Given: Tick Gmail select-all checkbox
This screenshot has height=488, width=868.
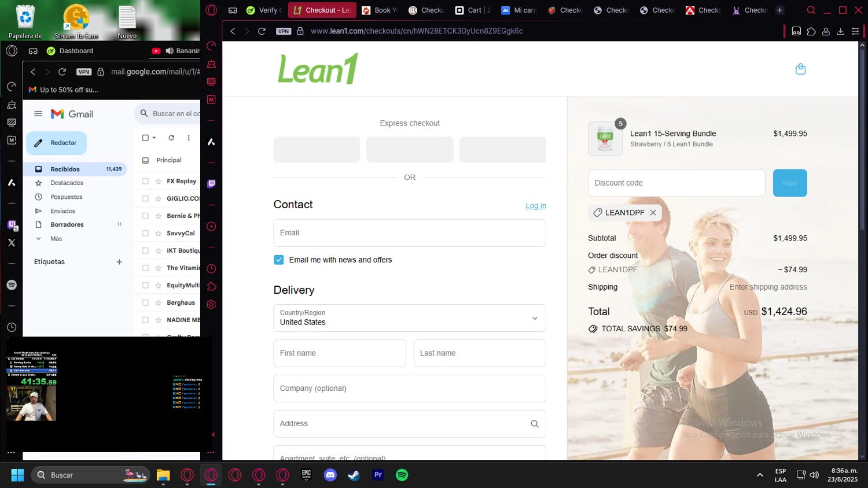Looking at the screenshot, I should coord(145,138).
